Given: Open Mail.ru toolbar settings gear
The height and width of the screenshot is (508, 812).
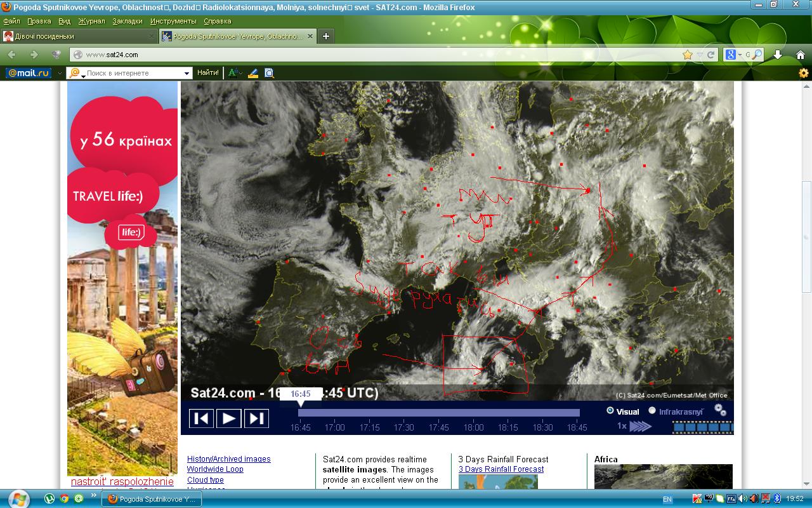Looking at the screenshot, I should click(x=803, y=73).
